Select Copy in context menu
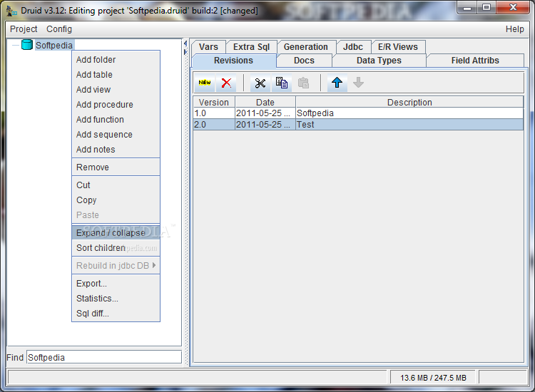The image size is (535, 392). click(x=116, y=200)
